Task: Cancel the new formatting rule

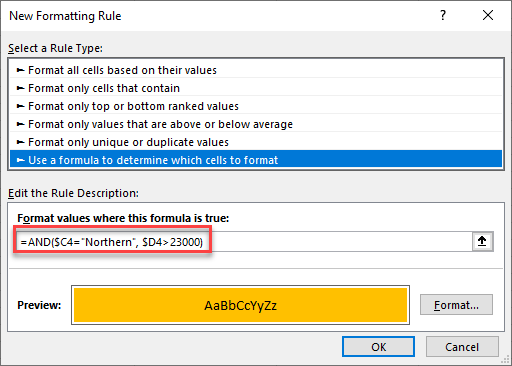Action: (462, 347)
